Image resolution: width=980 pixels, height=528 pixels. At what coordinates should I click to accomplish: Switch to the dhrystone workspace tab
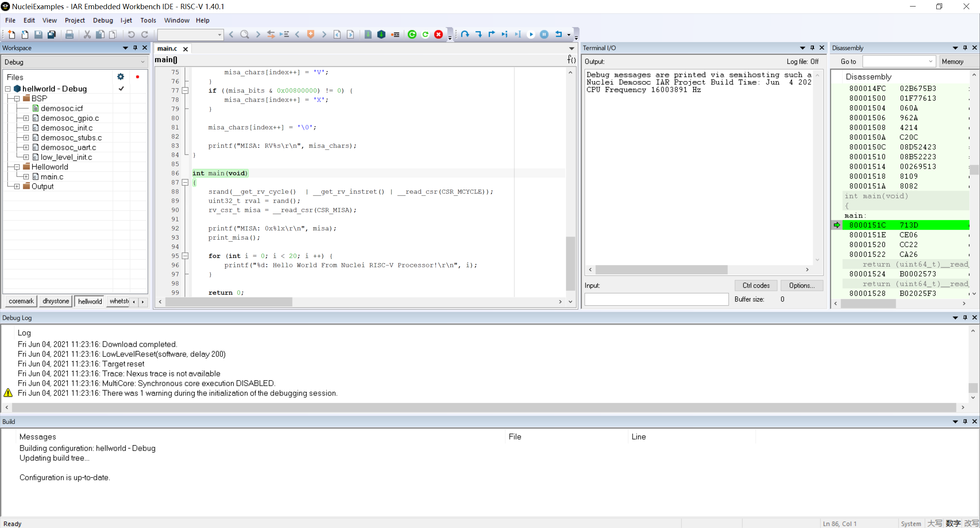[x=56, y=301]
